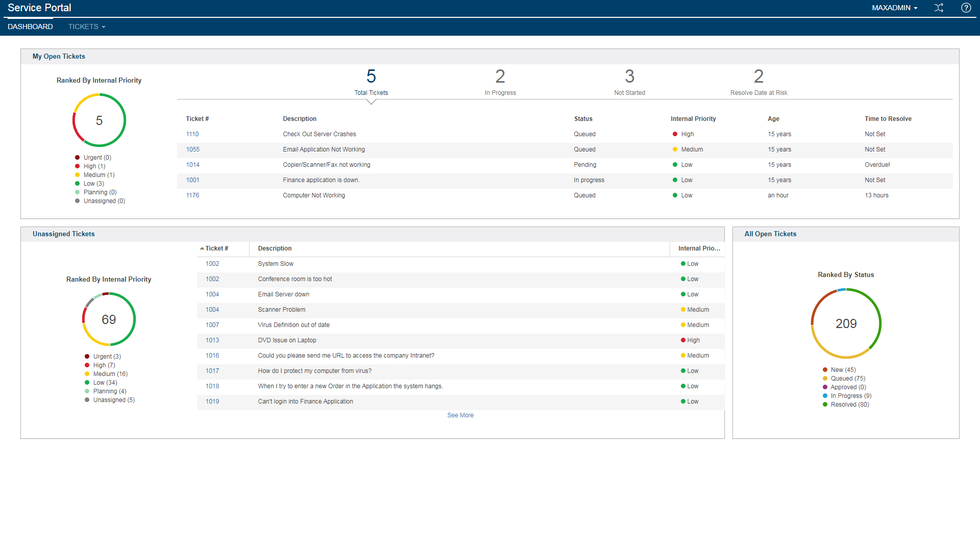Click the Ranked By Status donut chart

tap(846, 323)
